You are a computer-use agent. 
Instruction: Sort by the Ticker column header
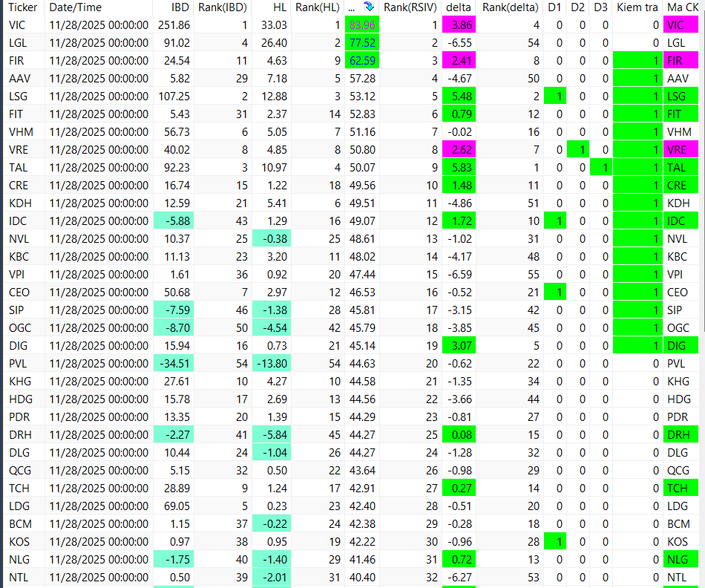23,7
